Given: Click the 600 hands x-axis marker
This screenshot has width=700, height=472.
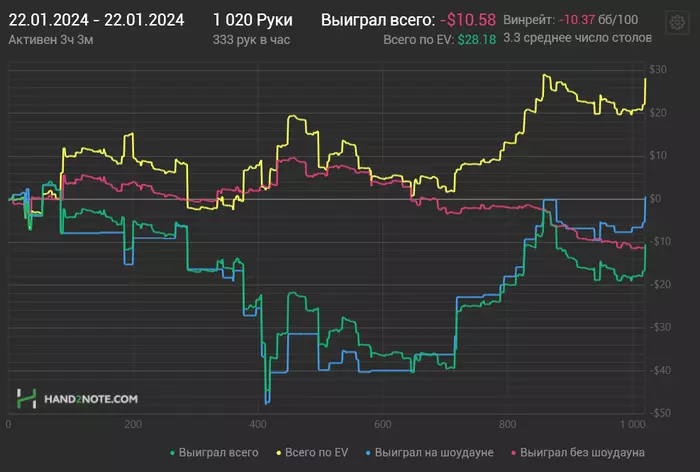Looking at the screenshot, I should (383, 425).
